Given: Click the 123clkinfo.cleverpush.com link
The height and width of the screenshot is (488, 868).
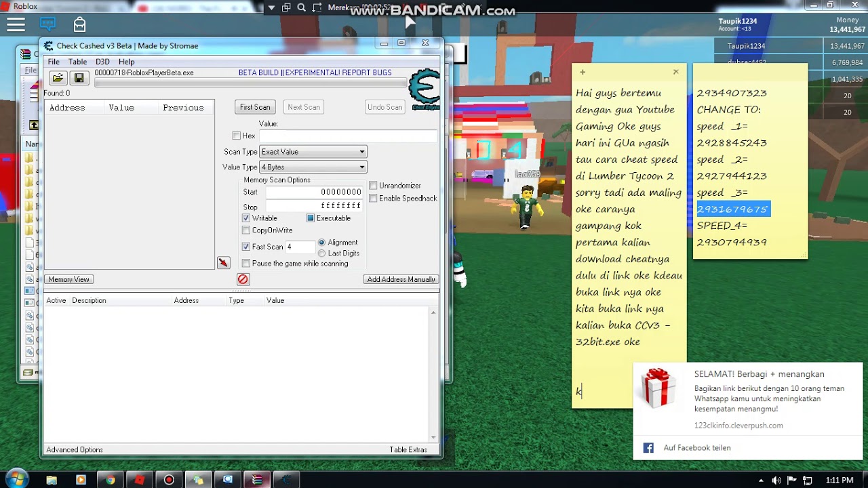Looking at the screenshot, I should [738, 426].
